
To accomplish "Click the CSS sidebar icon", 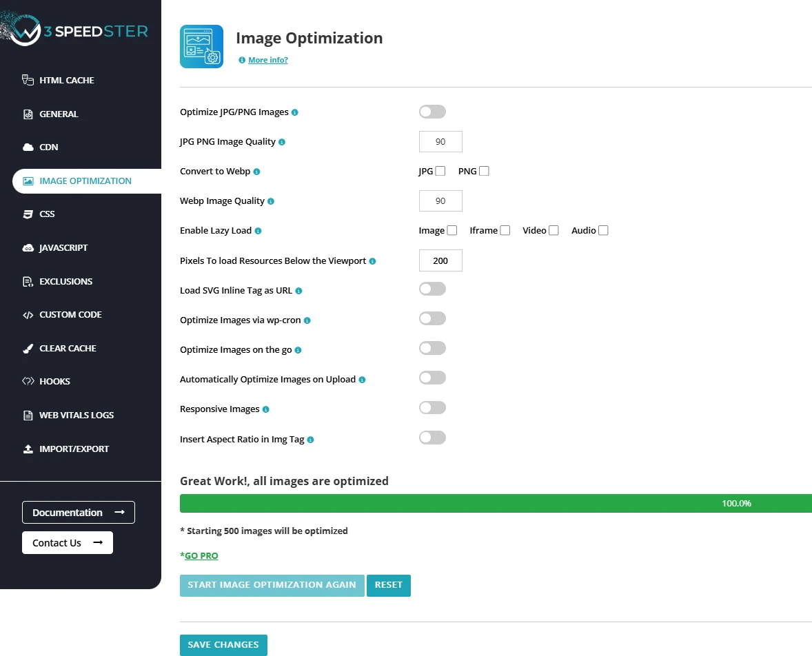I will pyautogui.click(x=28, y=214).
